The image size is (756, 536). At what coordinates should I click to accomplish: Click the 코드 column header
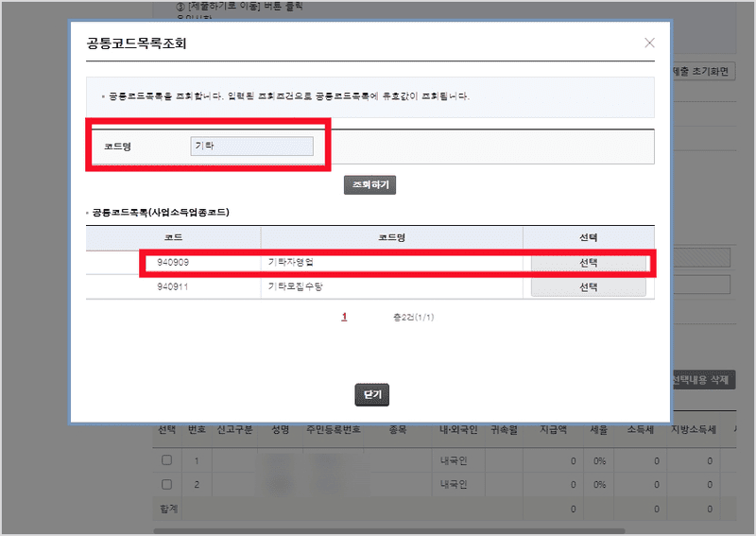point(173,237)
